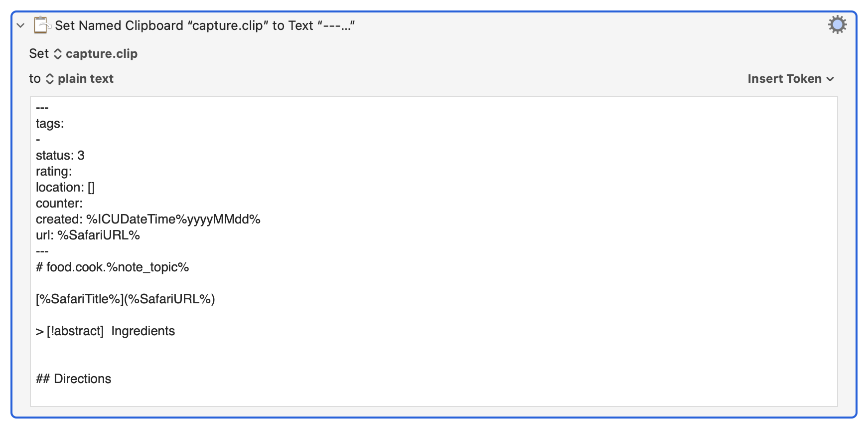The width and height of the screenshot is (868, 429).
Task: Open the Insert Token menu
Action: 791,79
